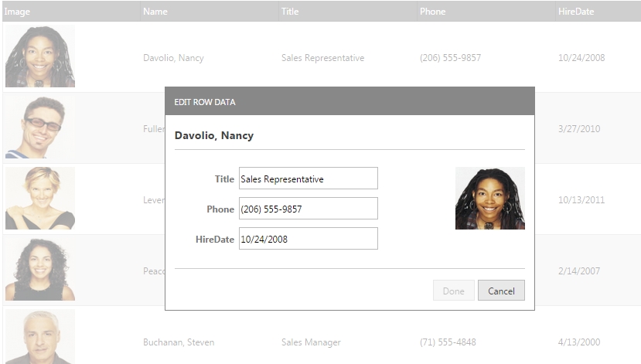Click the Title column header
The image size is (641, 364).
point(290,12)
